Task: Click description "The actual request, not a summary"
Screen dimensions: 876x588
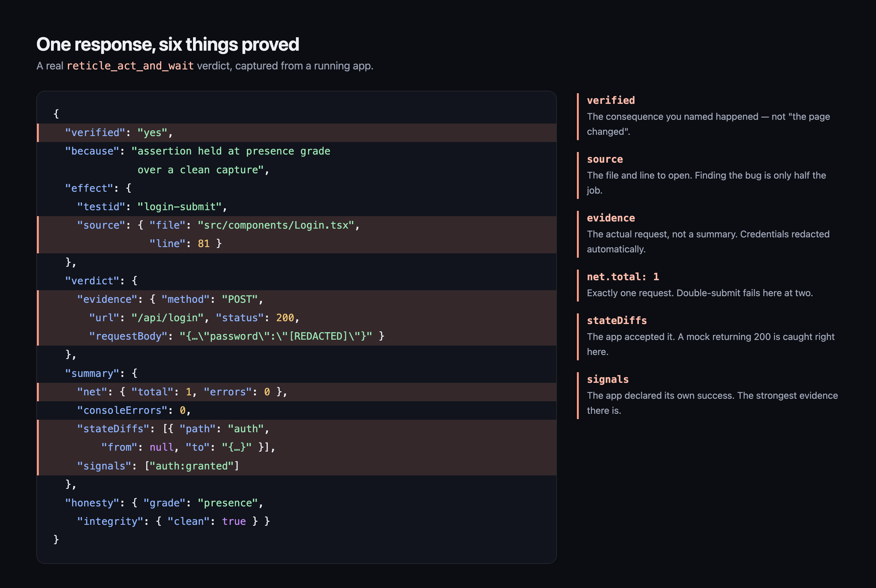Action: (x=708, y=242)
